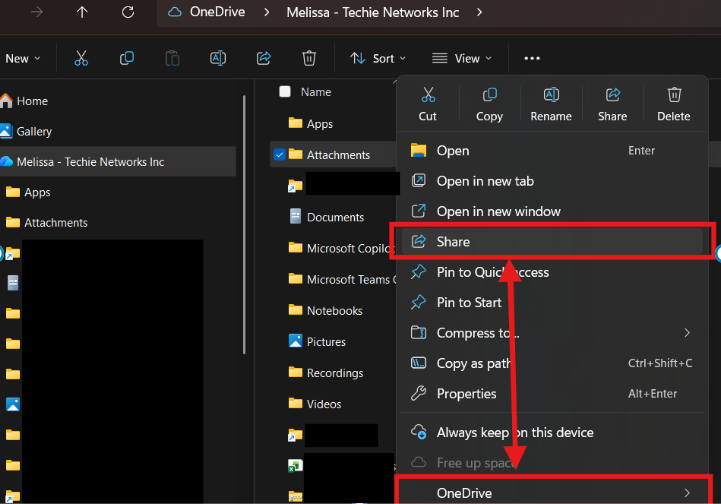This screenshot has height=504, width=721.
Task: Click the Rename icon in the context menu
Action: [551, 95]
